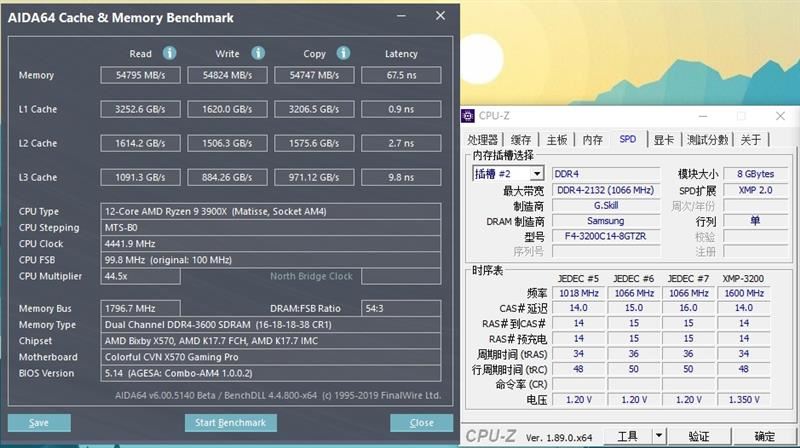
Task: Click the L2 Cache latency 2.7 ns
Action: pyautogui.click(x=401, y=143)
